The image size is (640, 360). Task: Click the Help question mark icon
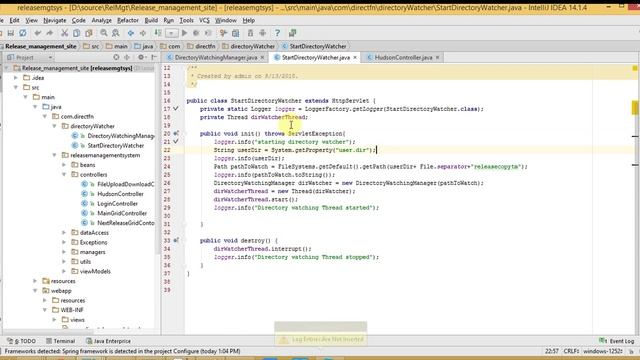[278, 33]
